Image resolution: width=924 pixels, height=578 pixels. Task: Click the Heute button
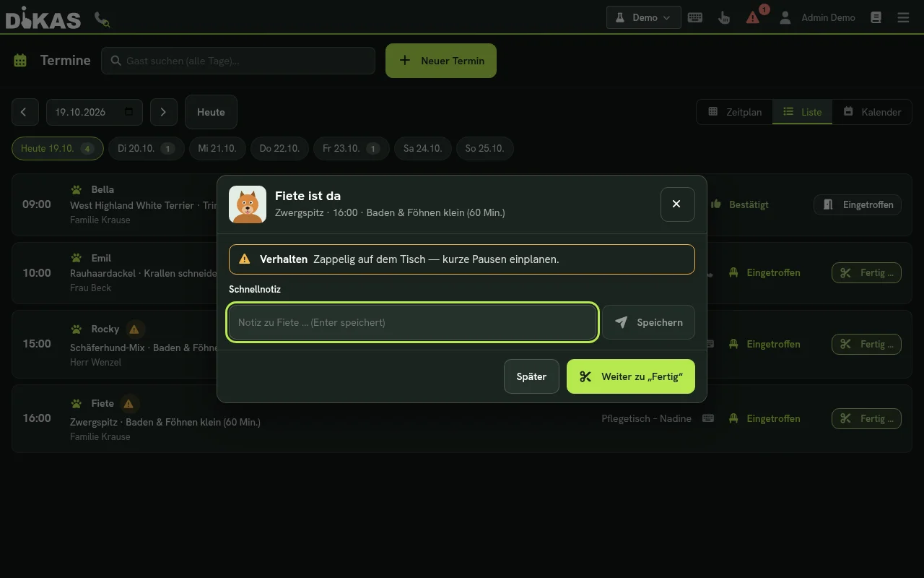211,112
